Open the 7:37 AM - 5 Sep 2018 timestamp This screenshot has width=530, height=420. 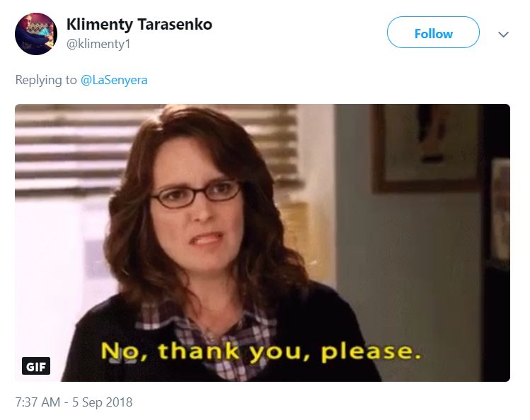point(74,402)
